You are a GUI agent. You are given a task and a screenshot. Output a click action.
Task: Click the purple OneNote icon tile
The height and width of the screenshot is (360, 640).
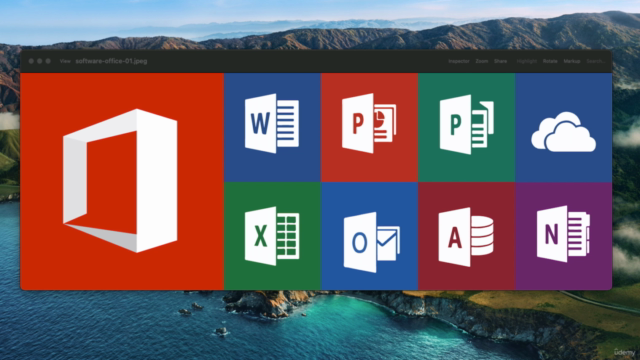(x=564, y=236)
